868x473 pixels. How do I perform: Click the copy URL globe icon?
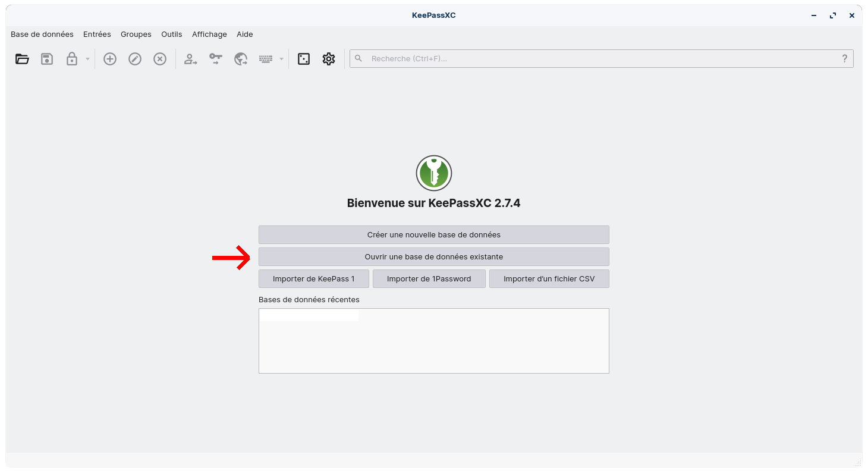pos(241,59)
